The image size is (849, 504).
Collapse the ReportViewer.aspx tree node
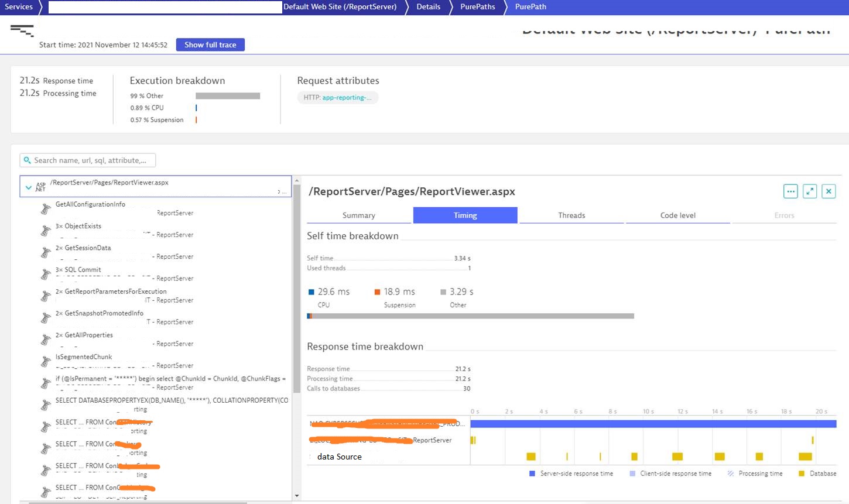(28, 186)
